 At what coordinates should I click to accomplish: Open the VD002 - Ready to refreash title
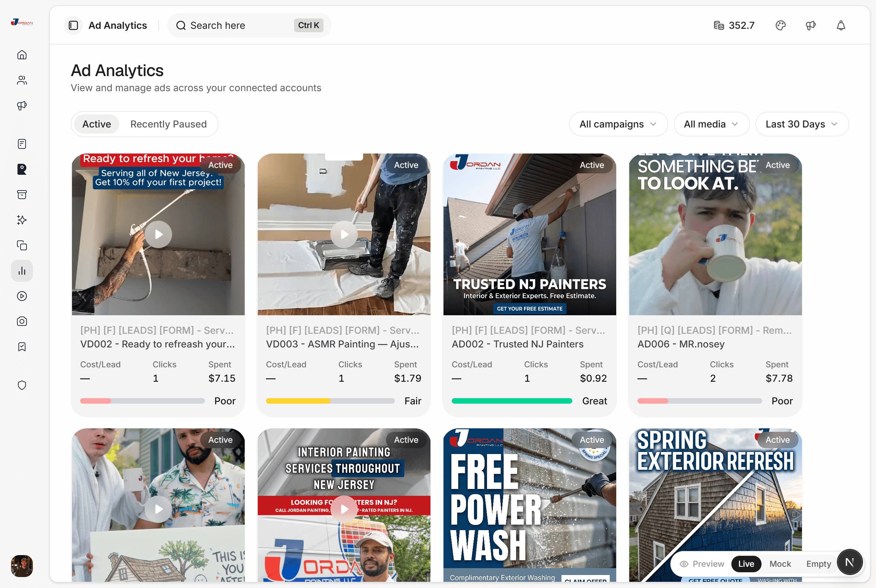[x=158, y=344]
